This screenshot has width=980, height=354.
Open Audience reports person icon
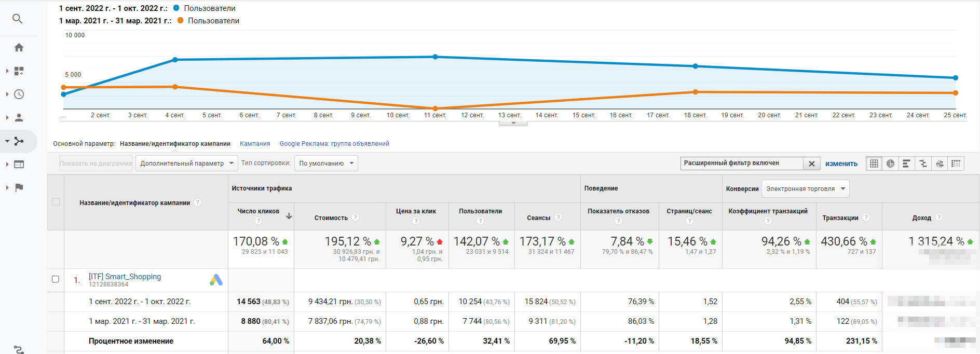click(19, 118)
